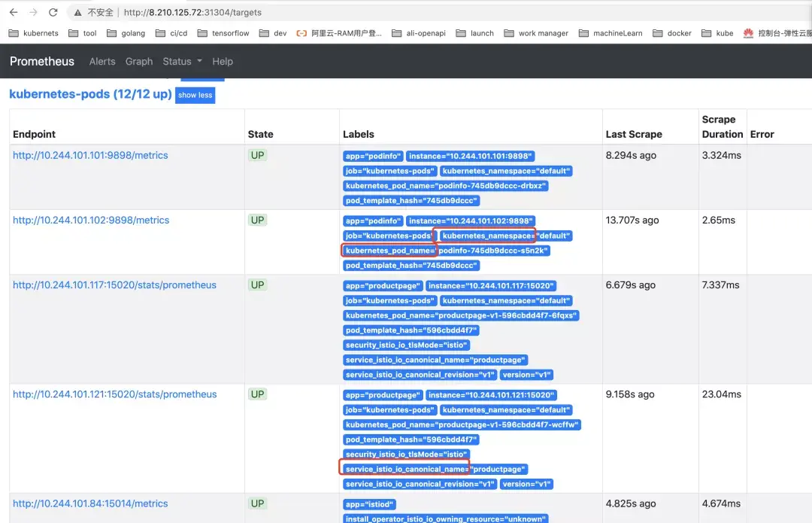
Task: Click the kubernetes-pods (12/12 up) heading
Action: (91, 94)
